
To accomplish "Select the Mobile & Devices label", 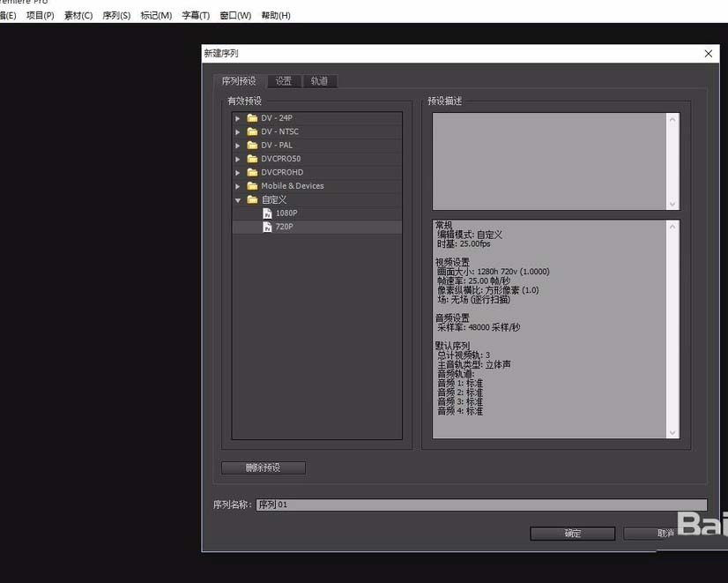I will 292,185.
